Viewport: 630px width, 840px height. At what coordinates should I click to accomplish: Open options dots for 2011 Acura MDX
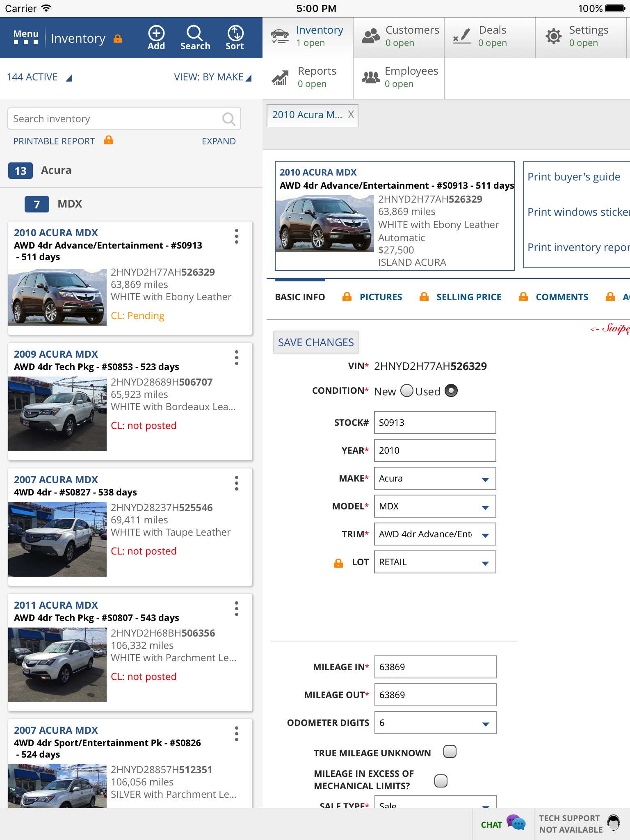point(237,609)
